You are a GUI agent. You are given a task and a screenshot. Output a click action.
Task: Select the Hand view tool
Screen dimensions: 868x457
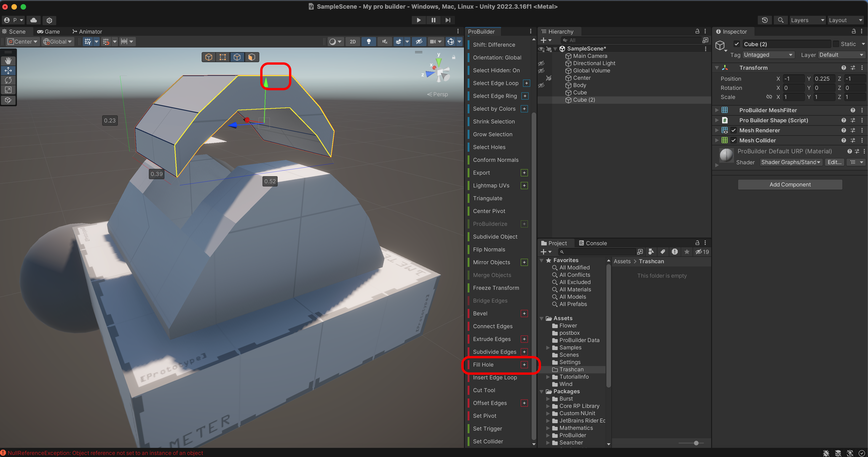[x=8, y=61]
